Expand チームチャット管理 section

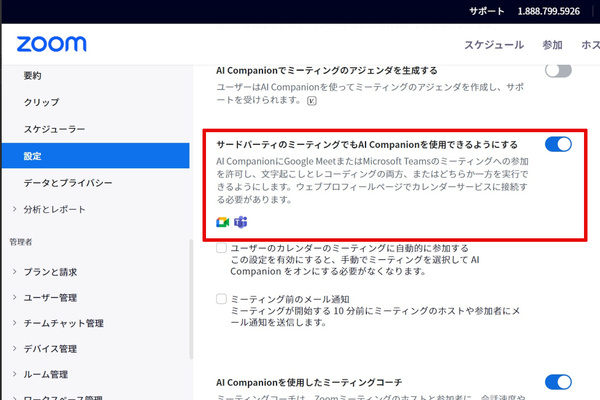[15, 323]
